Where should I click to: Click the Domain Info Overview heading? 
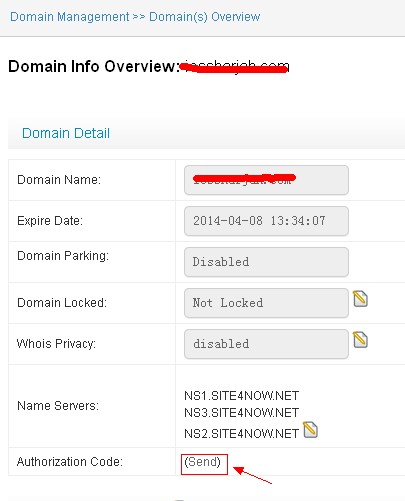[94, 66]
